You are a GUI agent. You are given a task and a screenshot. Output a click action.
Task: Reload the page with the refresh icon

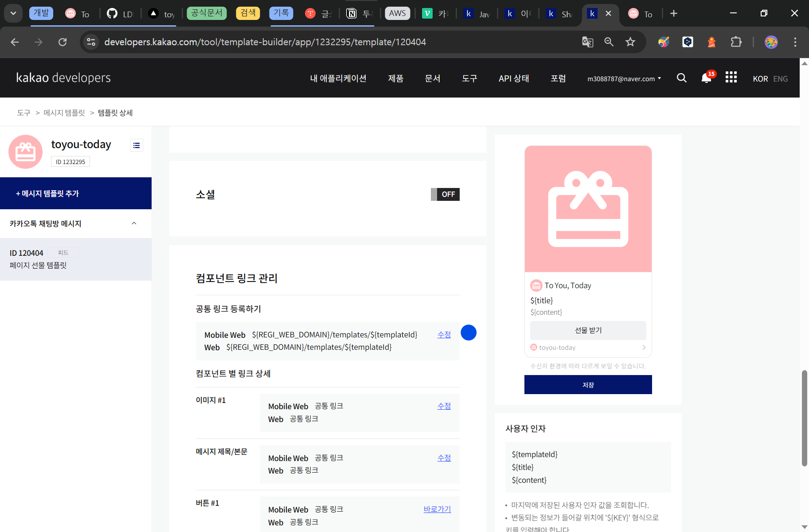click(63, 42)
